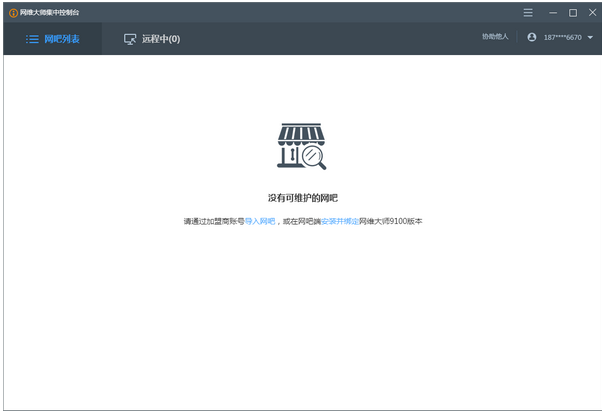Image resolution: width=602 pixels, height=411 pixels.
Task: Click the 网维大师集中控制台 title text
Action: tap(50, 13)
